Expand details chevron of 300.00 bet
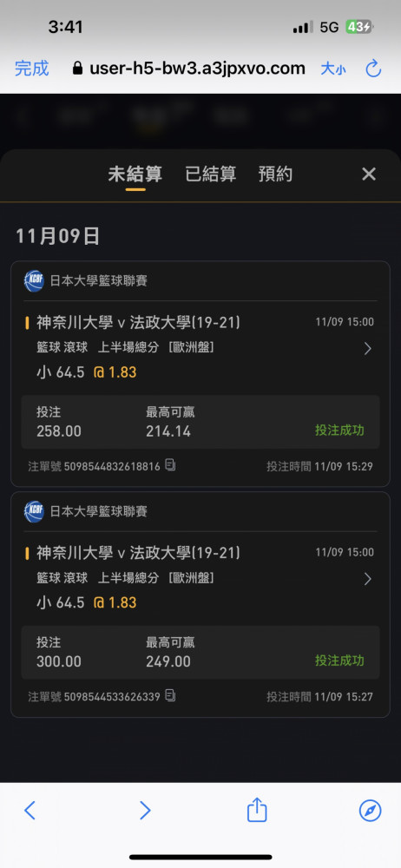The image size is (401, 868). tap(368, 579)
